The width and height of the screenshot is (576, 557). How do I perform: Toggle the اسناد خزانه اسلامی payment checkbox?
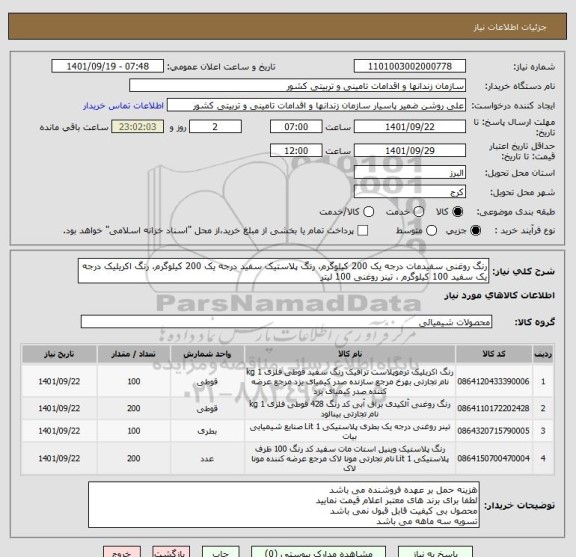(363, 231)
